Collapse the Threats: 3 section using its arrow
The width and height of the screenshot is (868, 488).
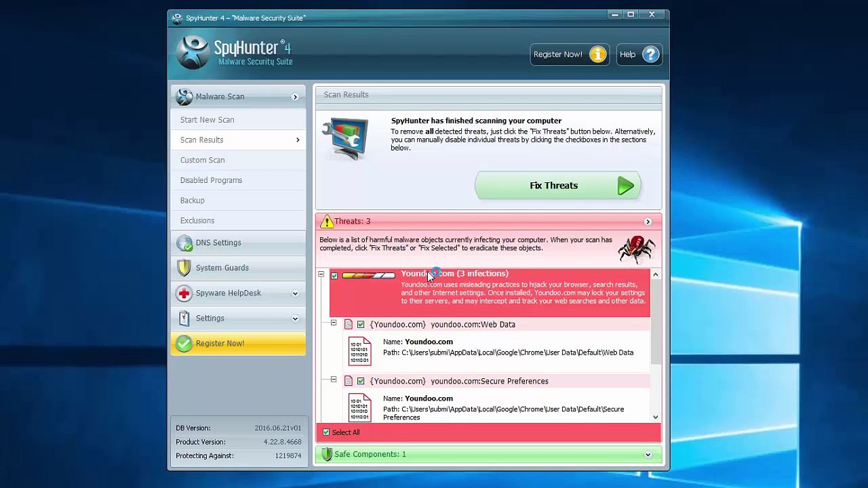[648, 222]
